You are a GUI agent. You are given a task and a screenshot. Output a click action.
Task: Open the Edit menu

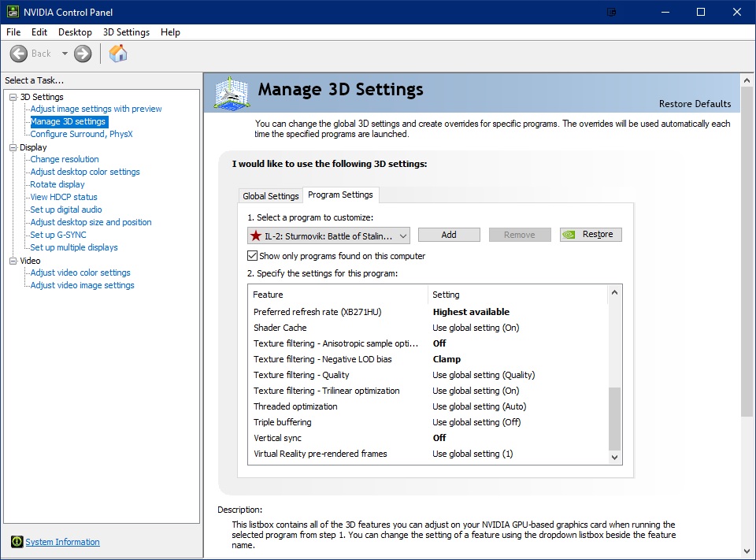39,32
